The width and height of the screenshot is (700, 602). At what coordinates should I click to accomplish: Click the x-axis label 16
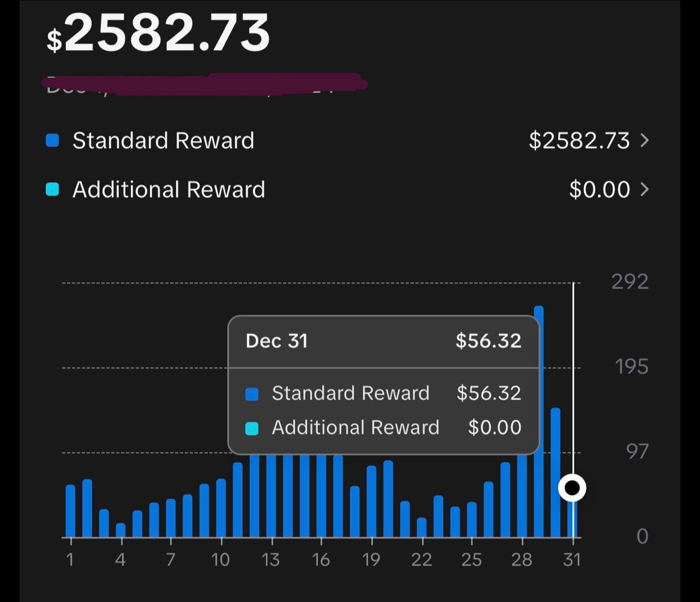pos(321,560)
